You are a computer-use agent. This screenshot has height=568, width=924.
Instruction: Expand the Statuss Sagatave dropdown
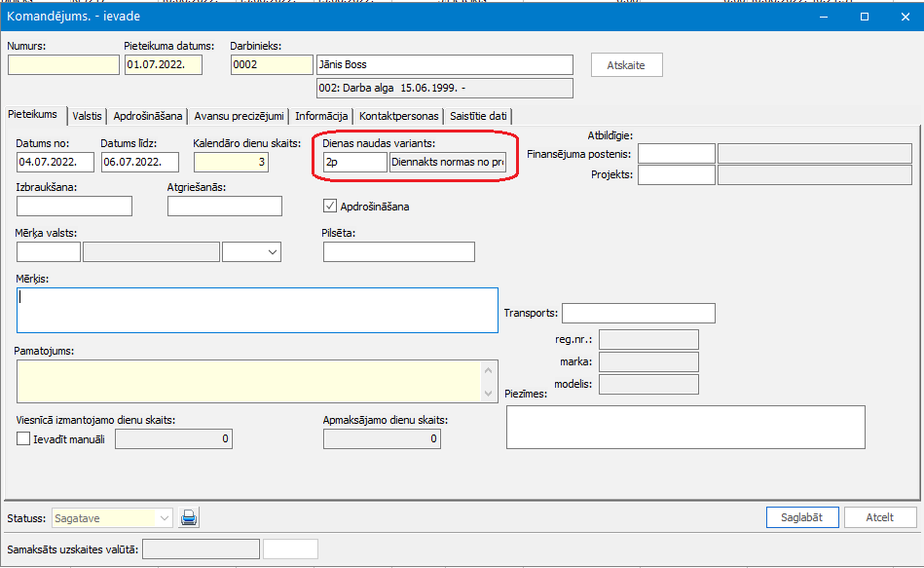click(x=164, y=518)
